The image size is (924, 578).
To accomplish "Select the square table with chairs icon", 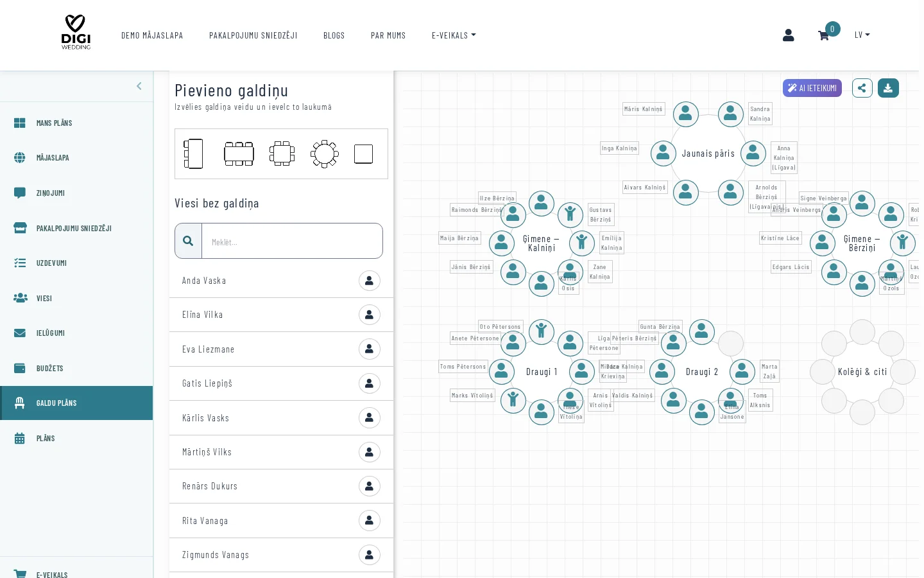I will 282,154.
